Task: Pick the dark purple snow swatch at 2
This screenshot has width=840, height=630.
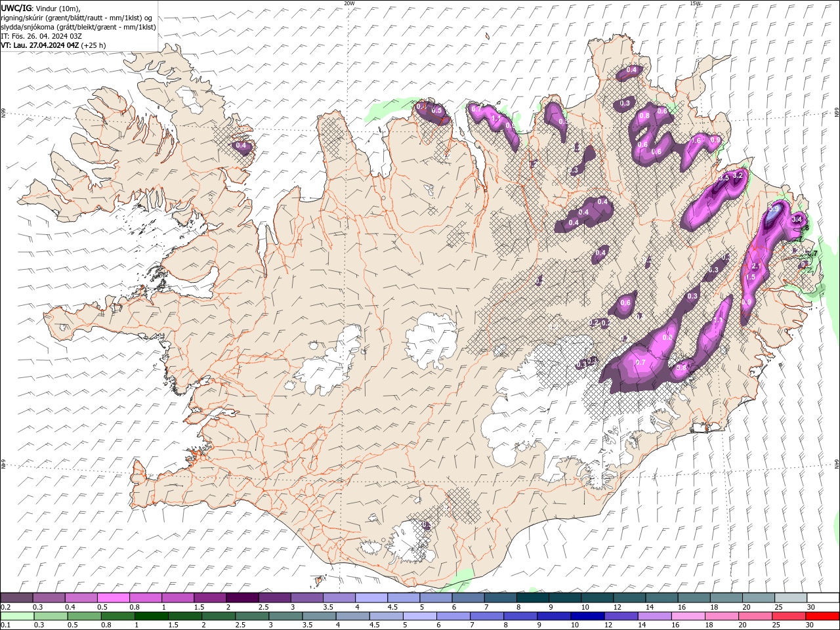Action: (x=242, y=598)
